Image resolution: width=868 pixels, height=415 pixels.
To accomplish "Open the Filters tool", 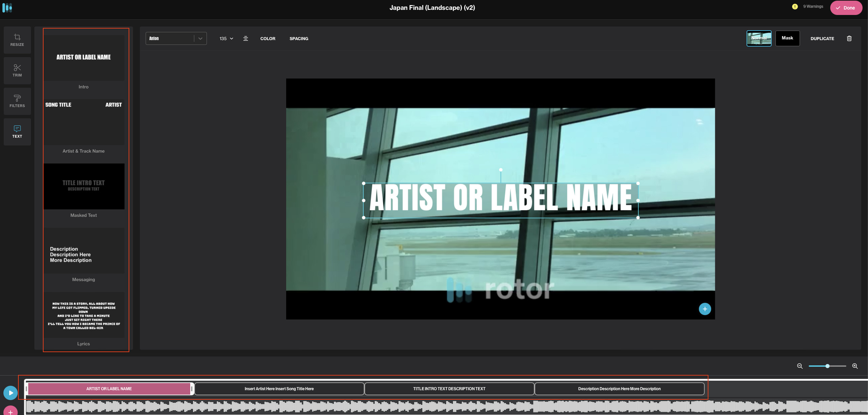I will click(x=17, y=101).
